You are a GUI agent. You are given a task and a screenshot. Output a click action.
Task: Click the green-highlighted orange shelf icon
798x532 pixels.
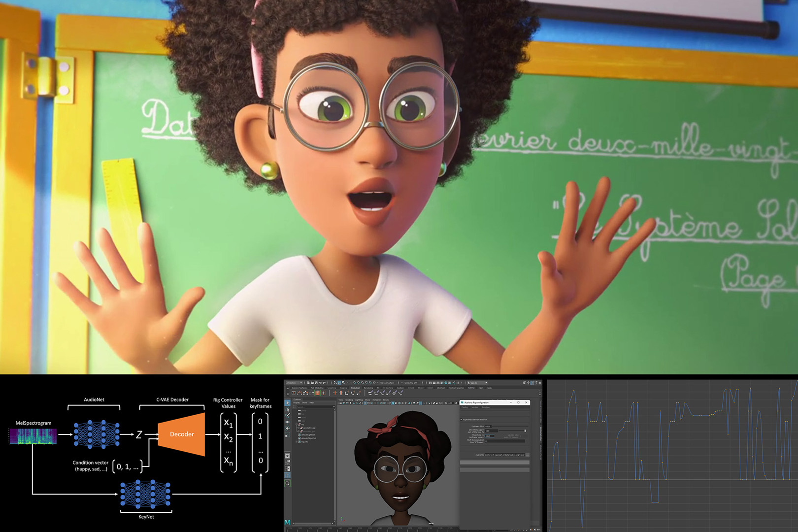click(x=318, y=393)
